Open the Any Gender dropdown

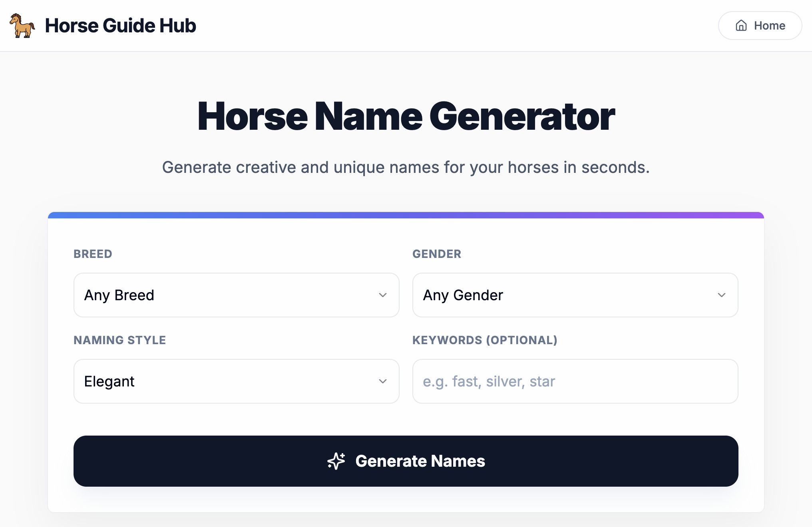pyautogui.click(x=575, y=295)
